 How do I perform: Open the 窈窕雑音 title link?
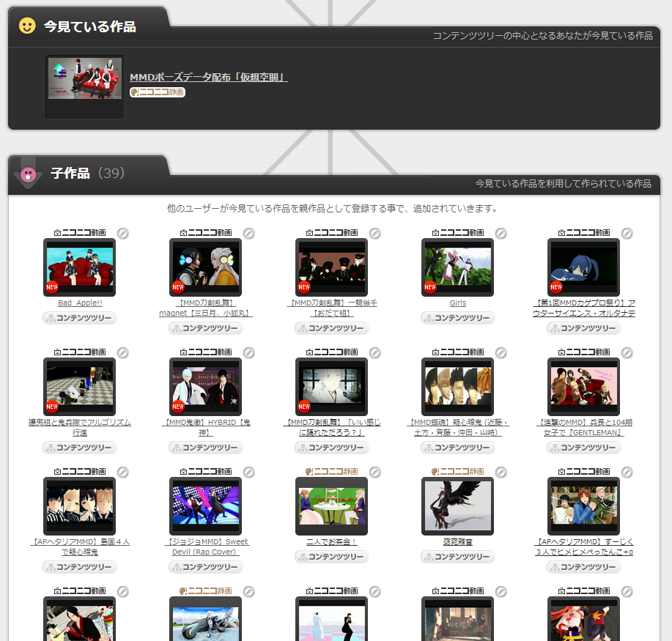458,542
